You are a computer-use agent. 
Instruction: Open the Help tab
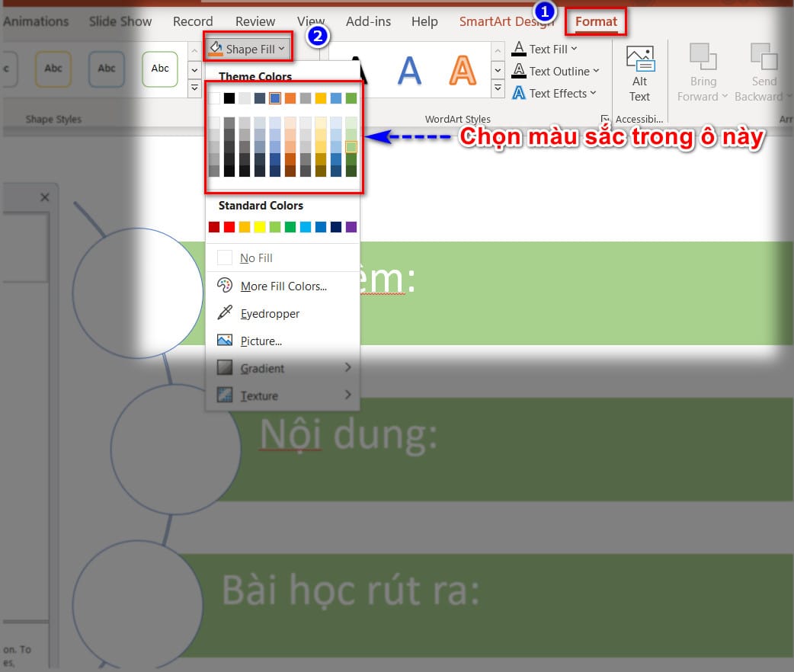click(424, 22)
